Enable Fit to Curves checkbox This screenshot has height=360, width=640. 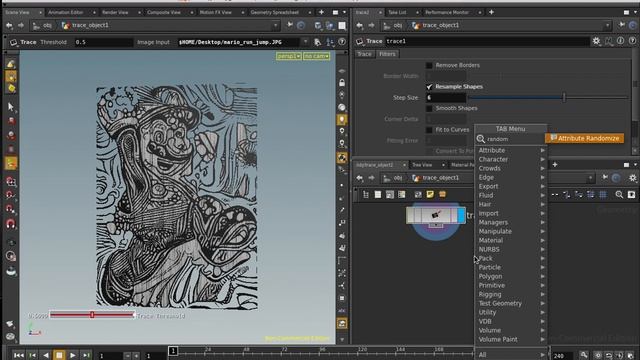429,130
